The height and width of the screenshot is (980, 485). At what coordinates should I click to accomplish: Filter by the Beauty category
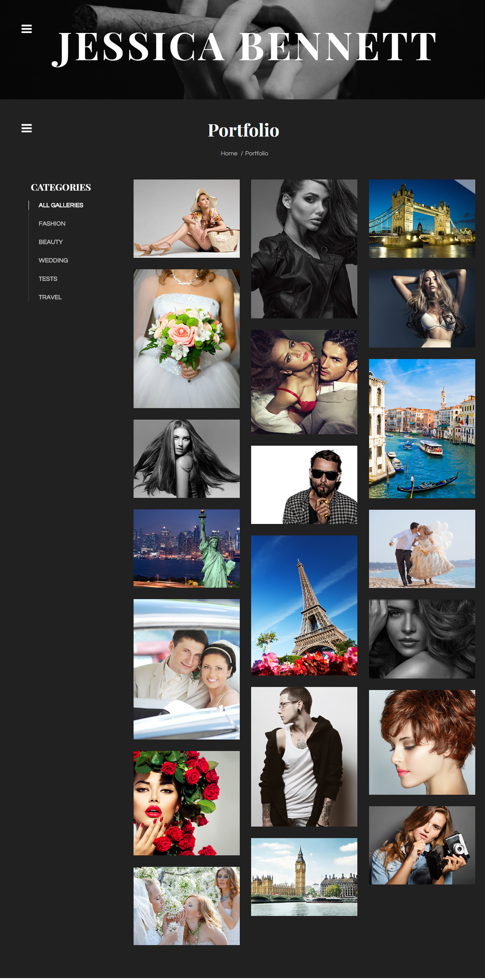[51, 242]
